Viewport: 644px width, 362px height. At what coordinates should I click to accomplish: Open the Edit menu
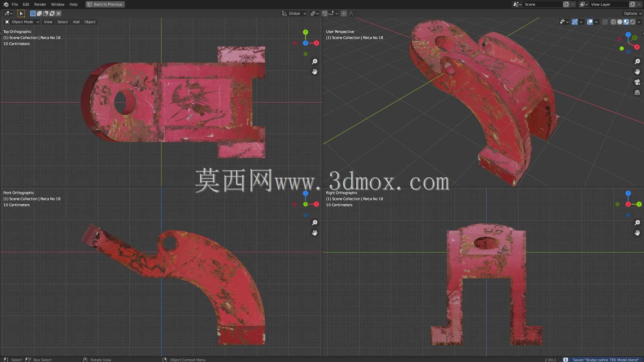pos(26,4)
